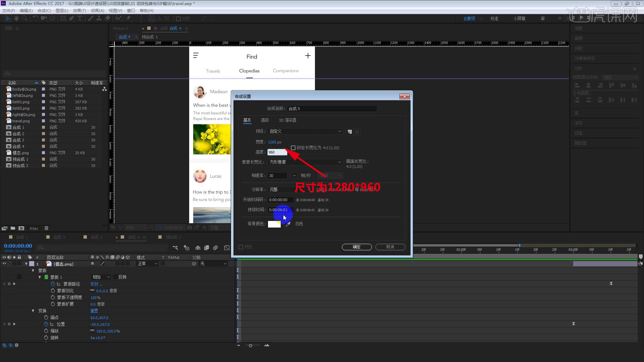Image resolution: width=644 pixels, height=362 pixels.
Task: Open the 预设 preset dropdown
Action: [305, 131]
